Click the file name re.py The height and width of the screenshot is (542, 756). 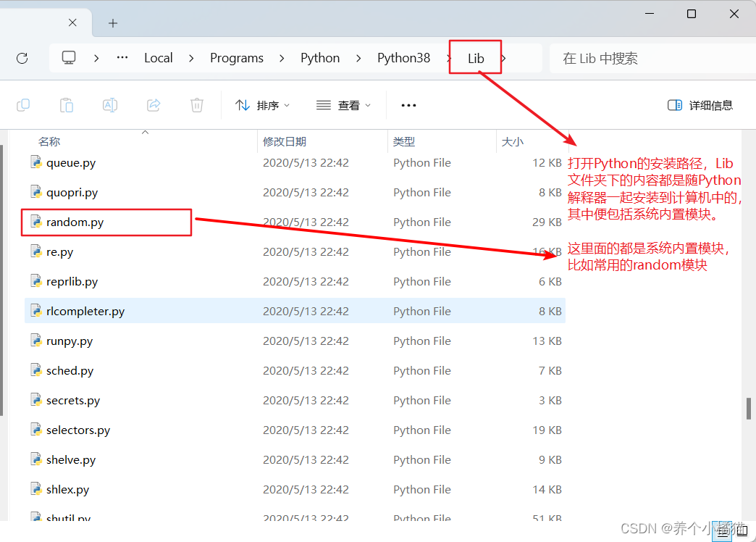[60, 252]
